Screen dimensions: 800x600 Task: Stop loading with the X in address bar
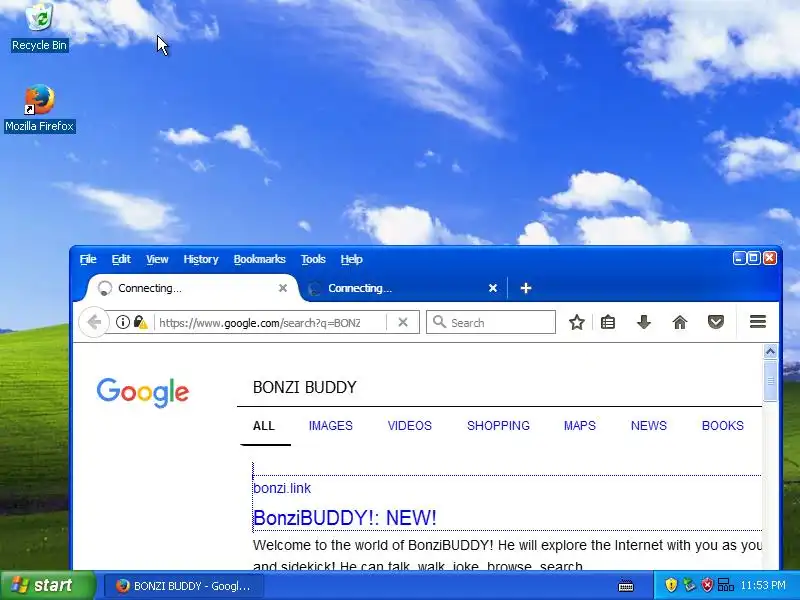(403, 322)
